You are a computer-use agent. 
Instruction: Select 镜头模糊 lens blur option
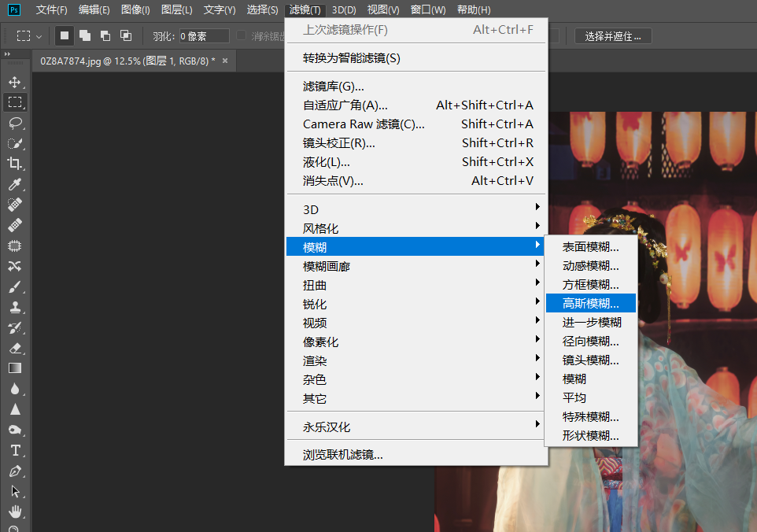[x=590, y=360]
